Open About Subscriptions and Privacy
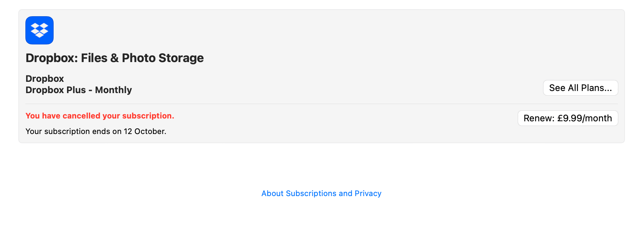Image resolution: width=644 pixels, height=237 pixels. [321, 193]
